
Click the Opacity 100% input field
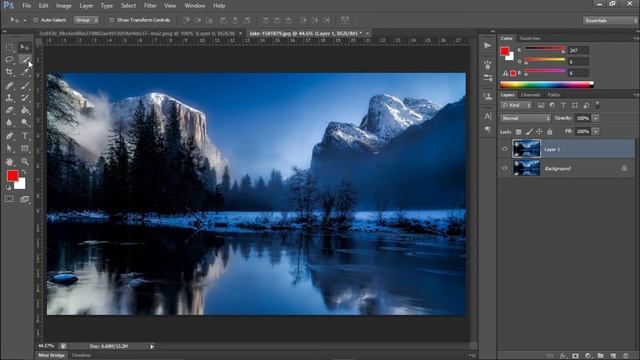[x=582, y=118]
